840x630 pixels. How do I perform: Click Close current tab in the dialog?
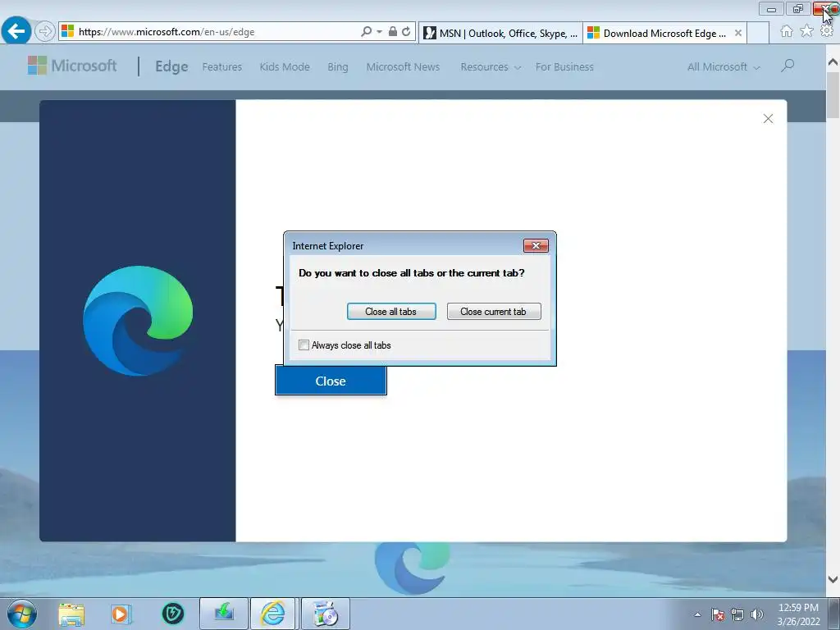point(493,311)
